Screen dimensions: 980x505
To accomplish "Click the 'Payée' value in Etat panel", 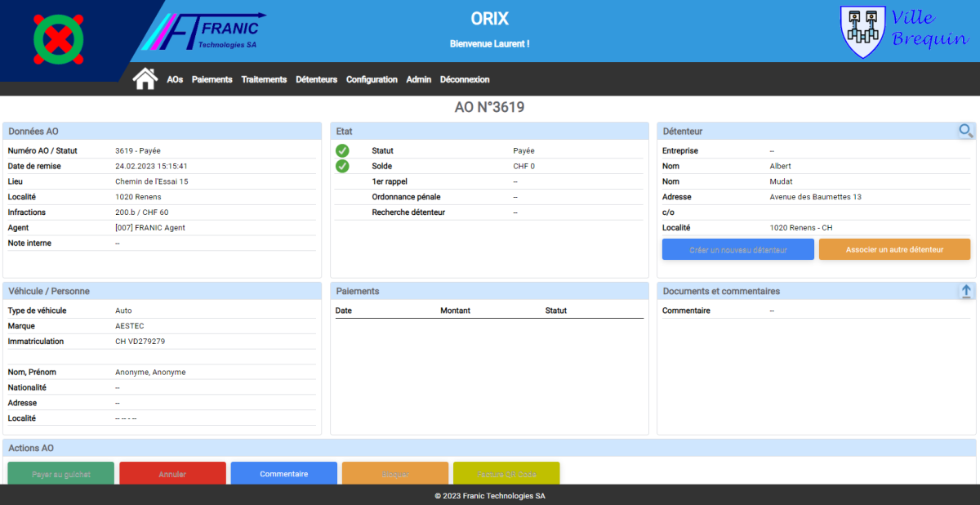I will tap(524, 151).
